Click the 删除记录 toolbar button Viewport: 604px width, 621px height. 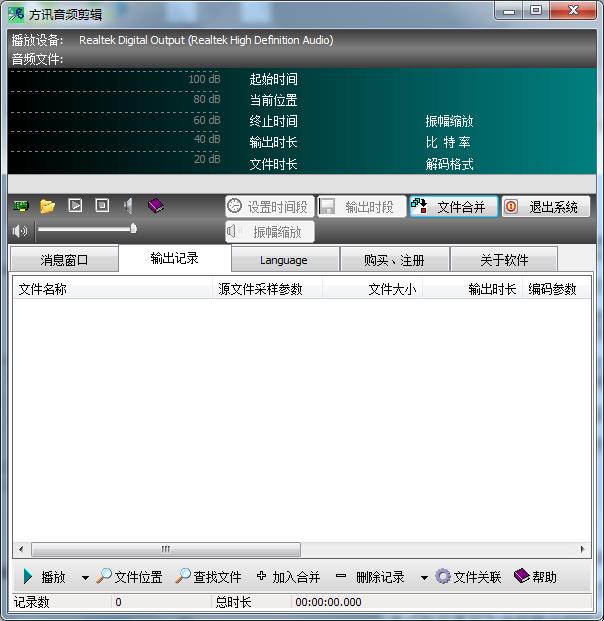tap(370, 577)
